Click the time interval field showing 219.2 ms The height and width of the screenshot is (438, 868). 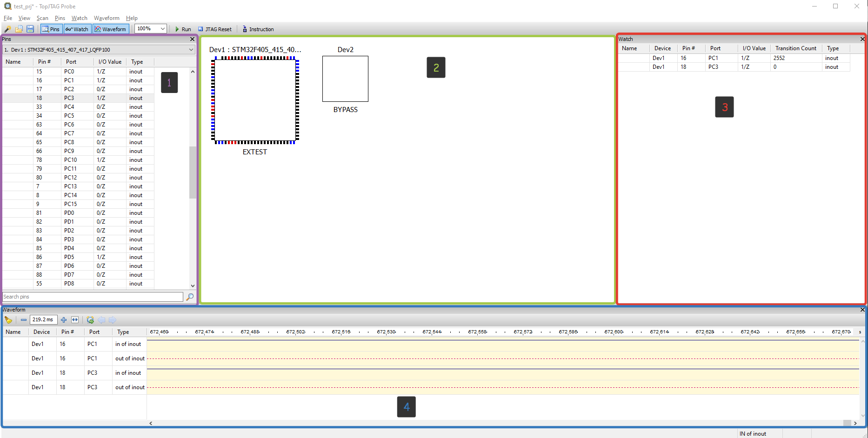tap(43, 320)
